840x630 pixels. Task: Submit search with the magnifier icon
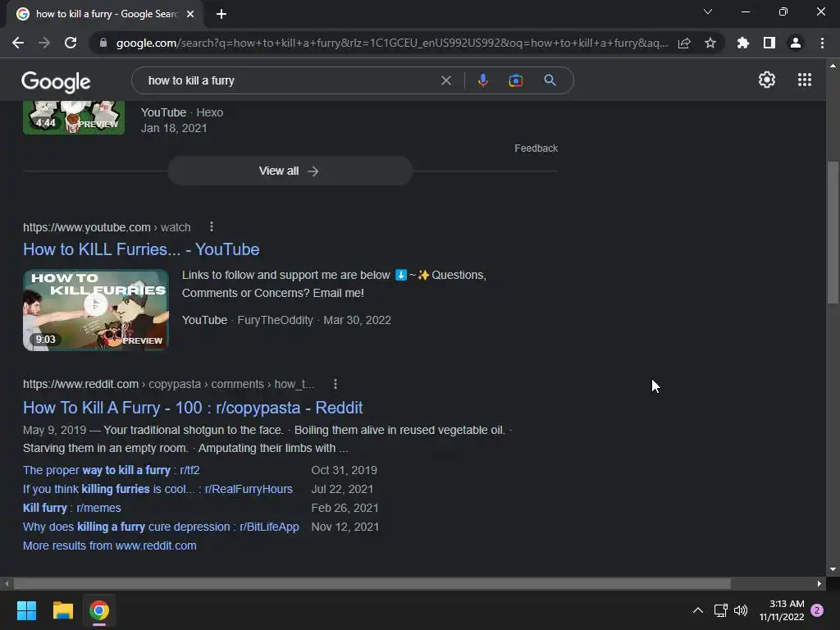550,80
